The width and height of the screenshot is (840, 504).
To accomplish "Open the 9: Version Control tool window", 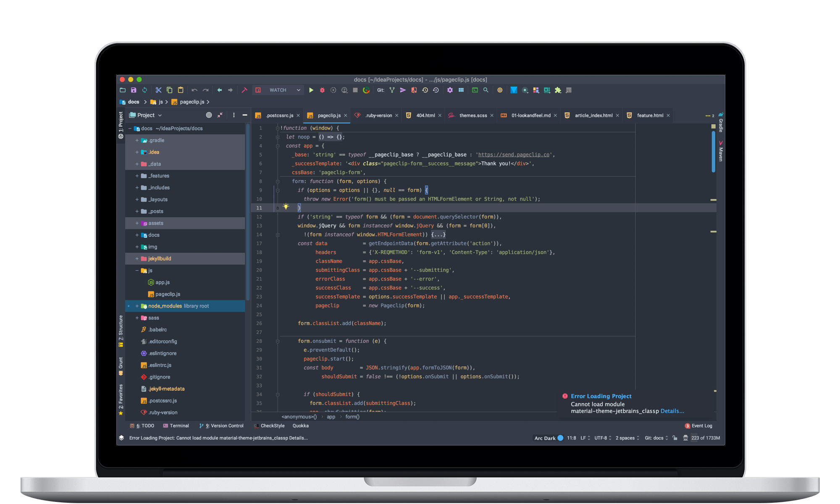I will (221, 425).
